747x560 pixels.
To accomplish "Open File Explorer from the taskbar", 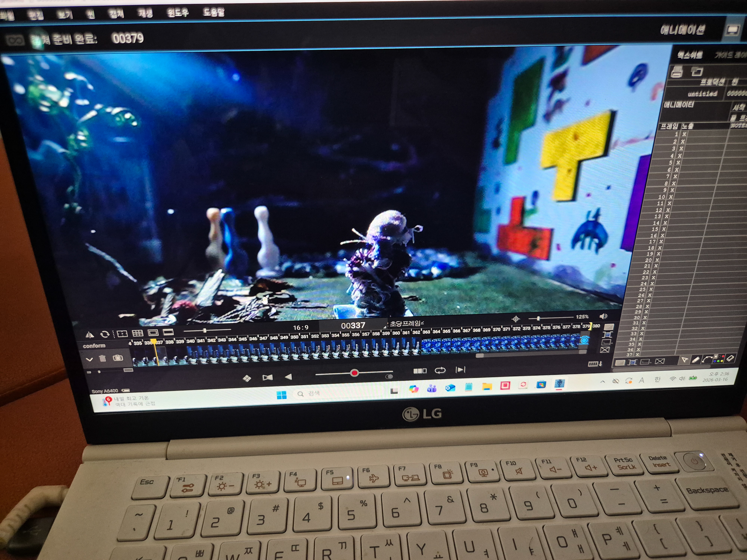I will coord(487,387).
